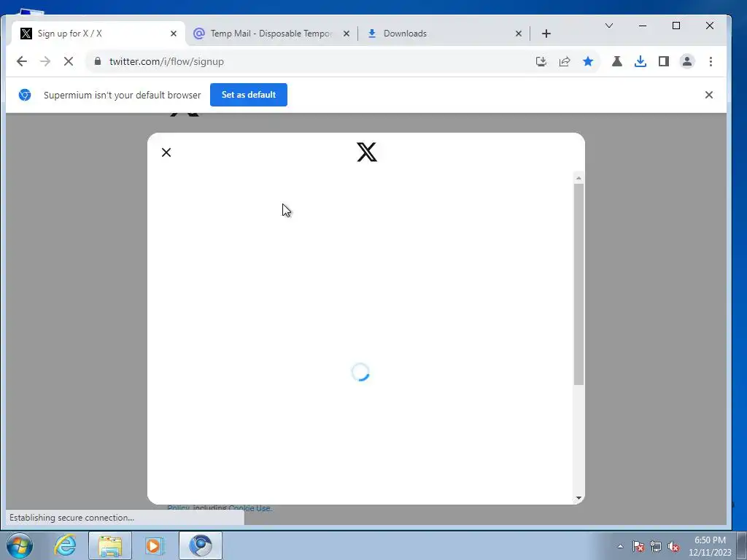Click the Action Center flag icon

pyautogui.click(x=638, y=546)
